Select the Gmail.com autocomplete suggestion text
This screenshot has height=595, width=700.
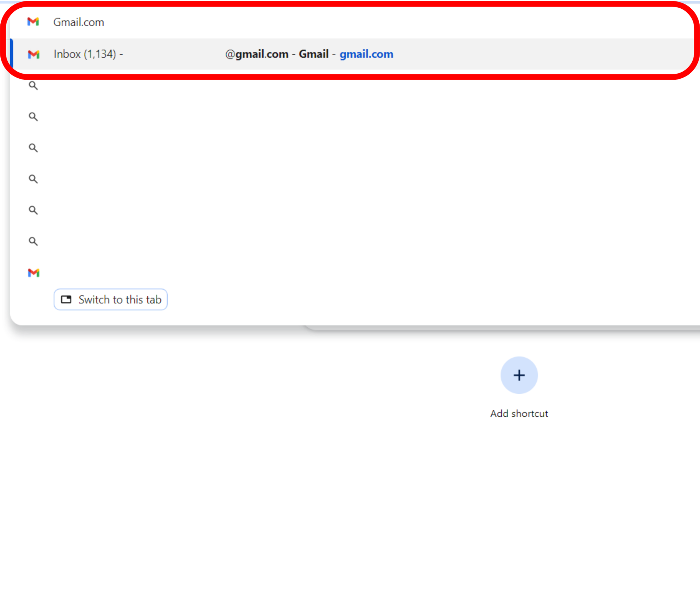(x=79, y=22)
